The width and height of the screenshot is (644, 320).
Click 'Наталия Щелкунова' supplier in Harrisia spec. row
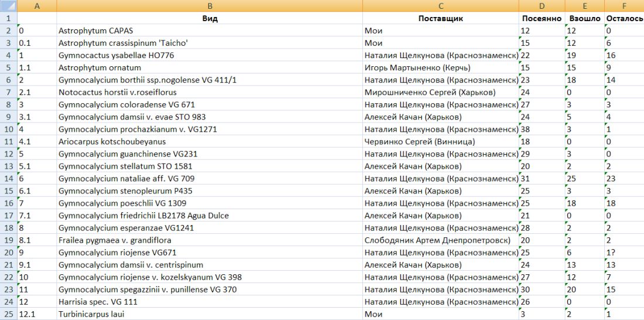[x=441, y=302]
